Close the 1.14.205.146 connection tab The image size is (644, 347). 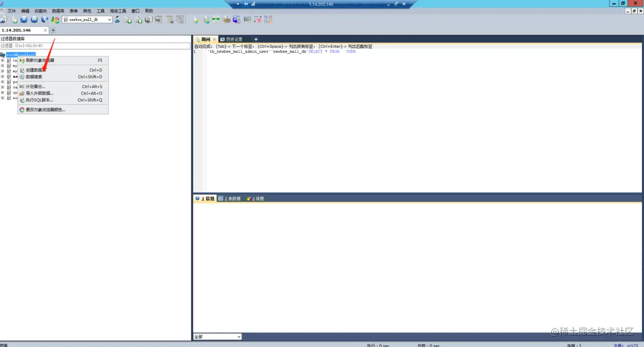coord(45,30)
